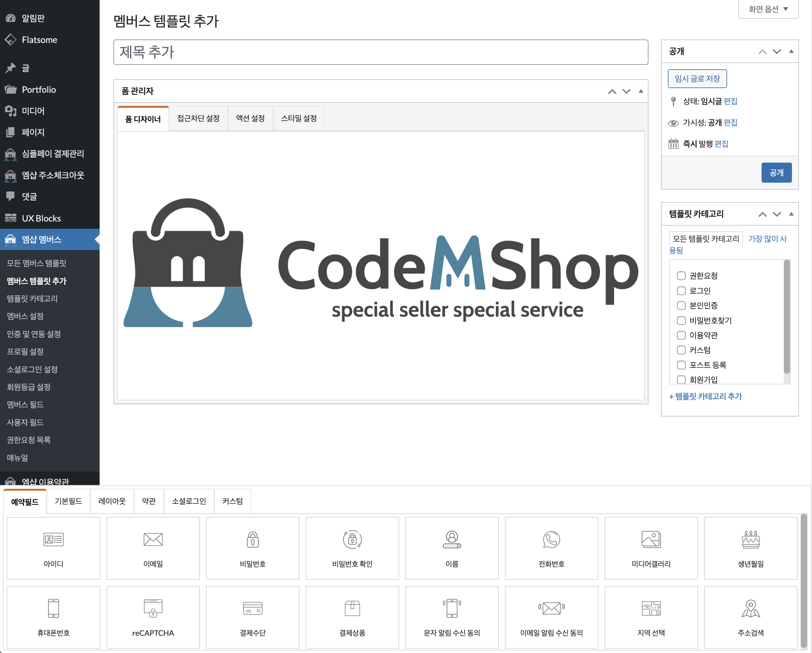Open Portfolio menu in sidebar
The image size is (812, 653).
coord(50,90)
